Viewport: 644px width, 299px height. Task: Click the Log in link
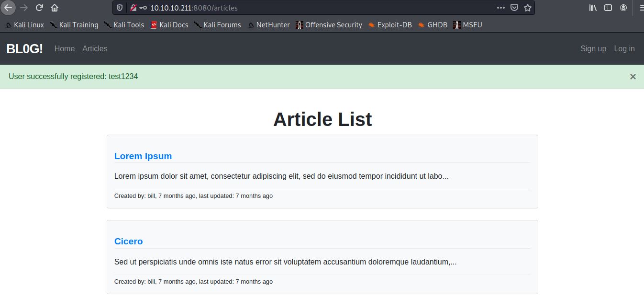tap(624, 48)
